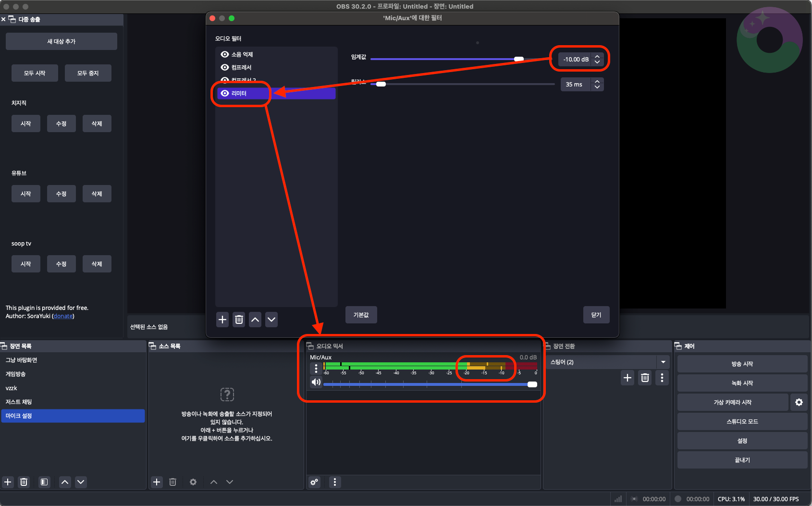
Task: Mute Mic/Aux with speaker icon
Action: [x=316, y=383]
